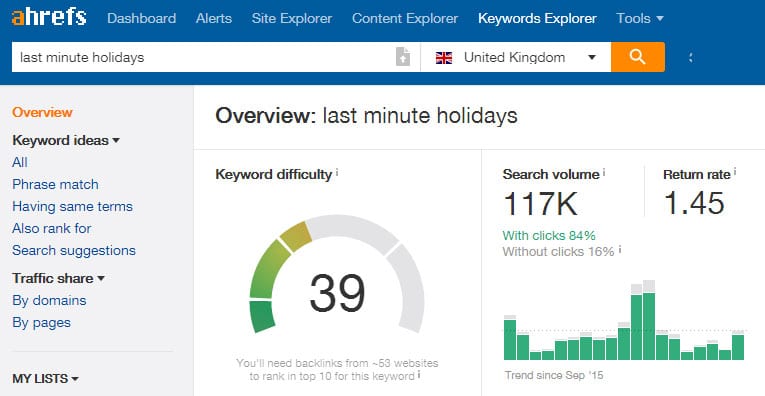Click the orange search magnifier button

[638, 57]
